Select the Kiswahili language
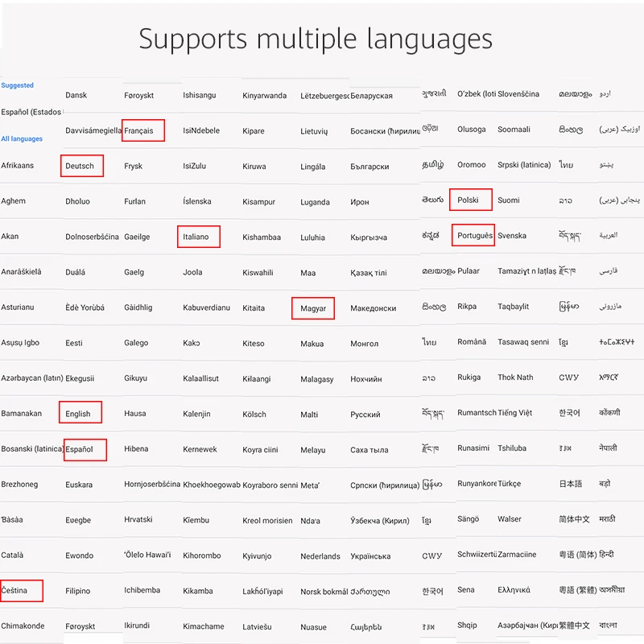Viewport: 644px width, 644px height. click(258, 272)
